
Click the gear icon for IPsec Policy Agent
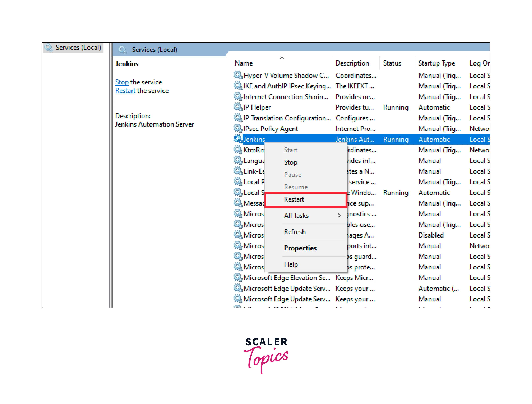pyautogui.click(x=238, y=128)
